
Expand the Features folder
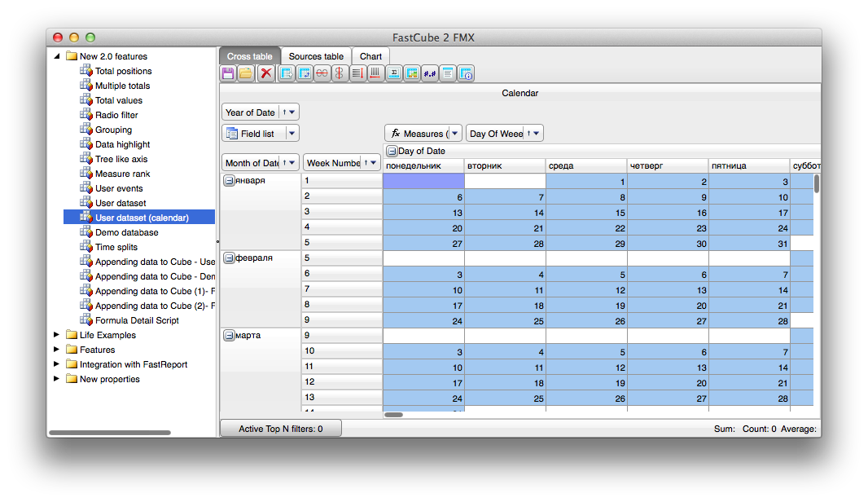(x=56, y=350)
